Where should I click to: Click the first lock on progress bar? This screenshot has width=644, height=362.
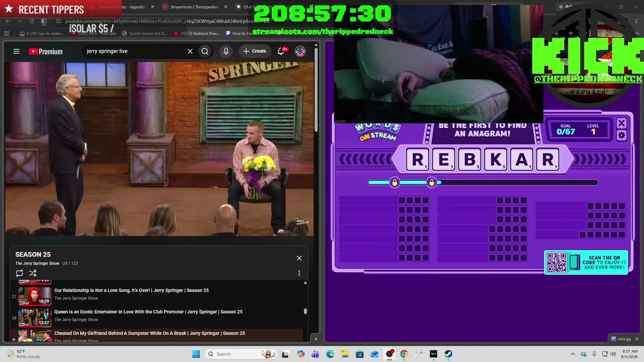(x=394, y=183)
